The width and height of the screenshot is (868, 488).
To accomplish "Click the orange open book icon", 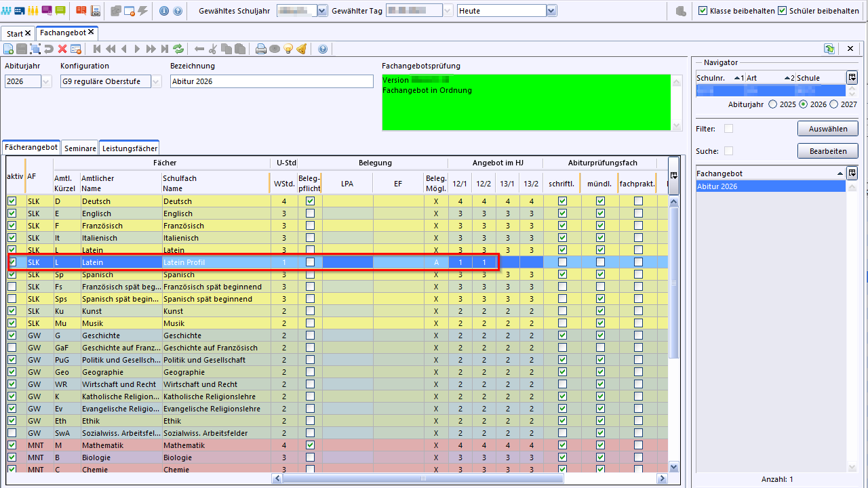I will tap(81, 11).
